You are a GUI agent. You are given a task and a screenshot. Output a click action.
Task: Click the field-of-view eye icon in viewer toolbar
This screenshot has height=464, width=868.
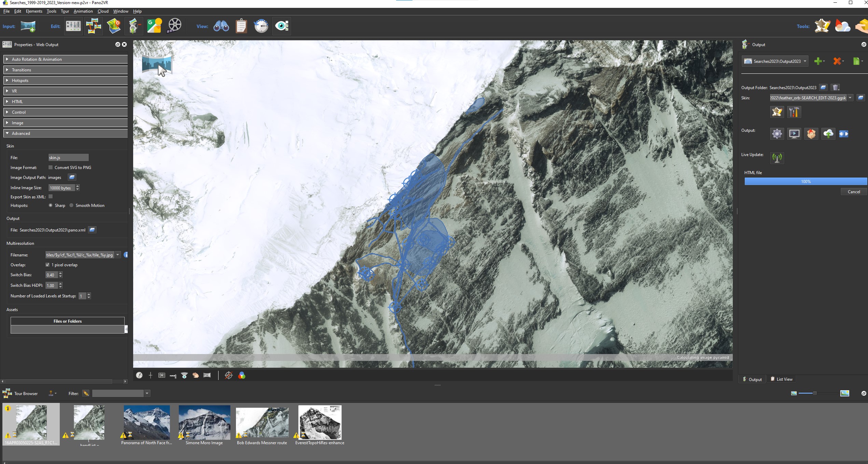click(x=184, y=375)
